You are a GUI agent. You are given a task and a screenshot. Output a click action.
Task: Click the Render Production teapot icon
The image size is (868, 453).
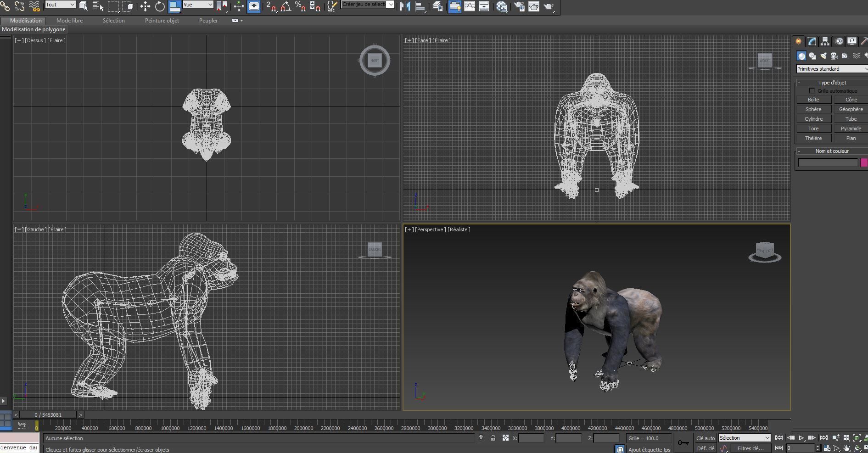click(x=549, y=6)
